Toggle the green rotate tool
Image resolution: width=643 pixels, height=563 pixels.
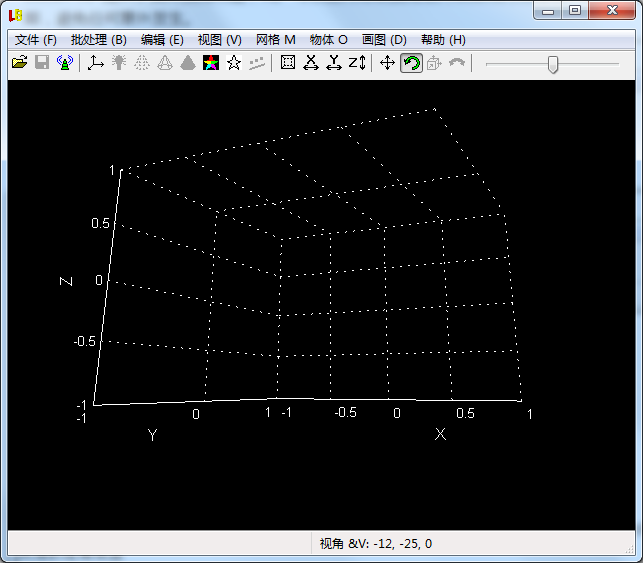pos(411,63)
